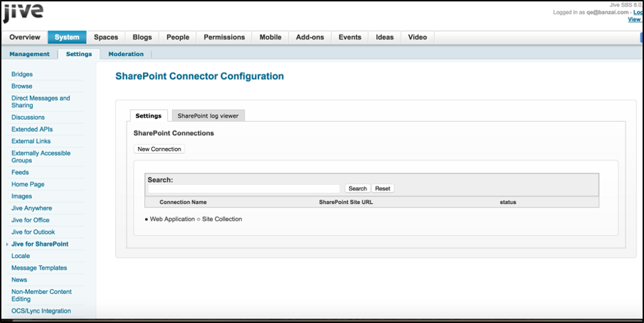644x323 pixels.
Task: Click the Search button
Action: (x=357, y=188)
